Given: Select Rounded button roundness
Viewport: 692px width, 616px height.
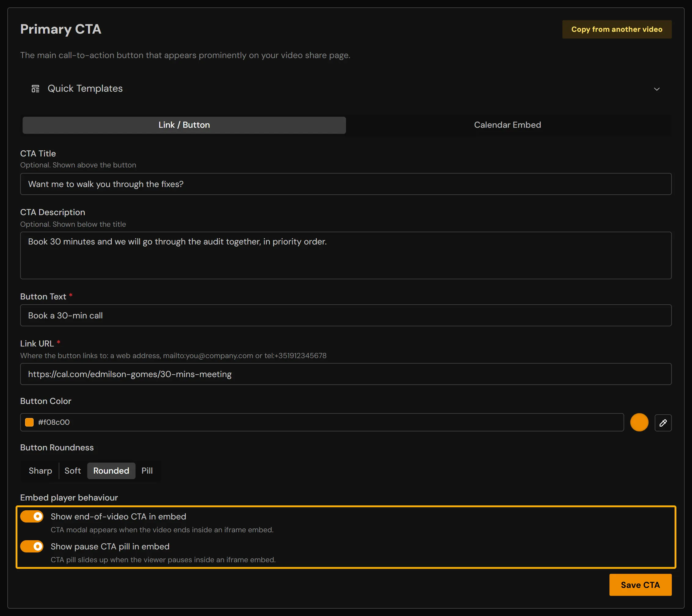Looking at the screenshot, I should click(x=111, y=471).
